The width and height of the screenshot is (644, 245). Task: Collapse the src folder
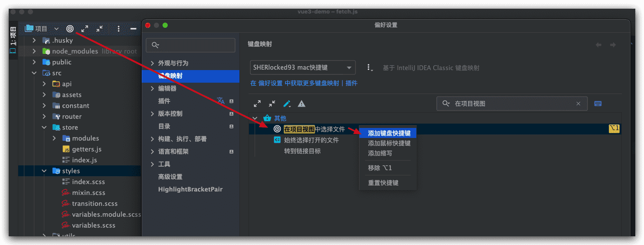[x=34, y=73]
